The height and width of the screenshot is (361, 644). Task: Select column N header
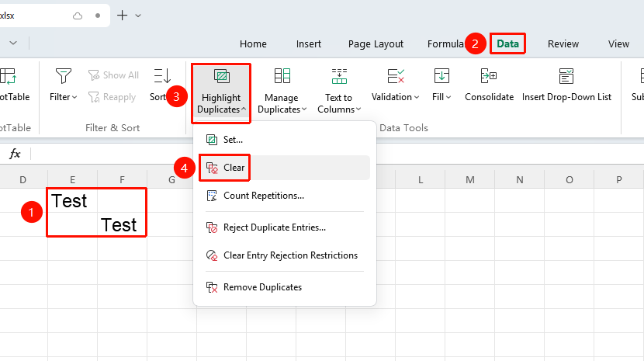click(x=520, y=179)
